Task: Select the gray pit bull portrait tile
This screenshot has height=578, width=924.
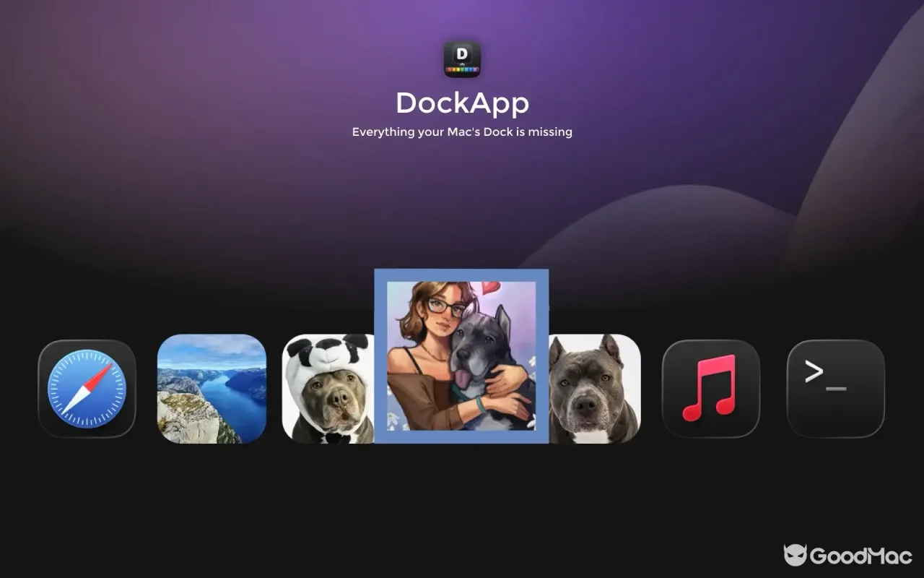Action: 594,389
